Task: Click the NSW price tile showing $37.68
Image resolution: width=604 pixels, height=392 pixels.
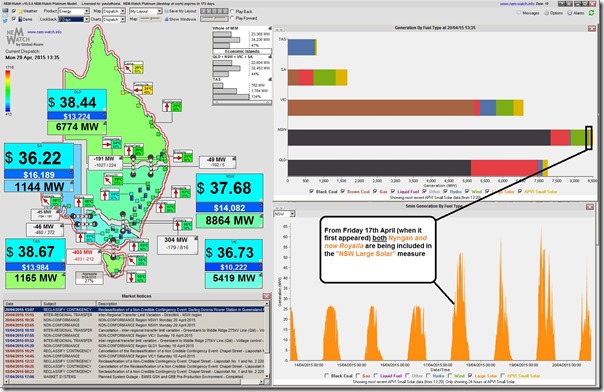Action: coord(230,188)
